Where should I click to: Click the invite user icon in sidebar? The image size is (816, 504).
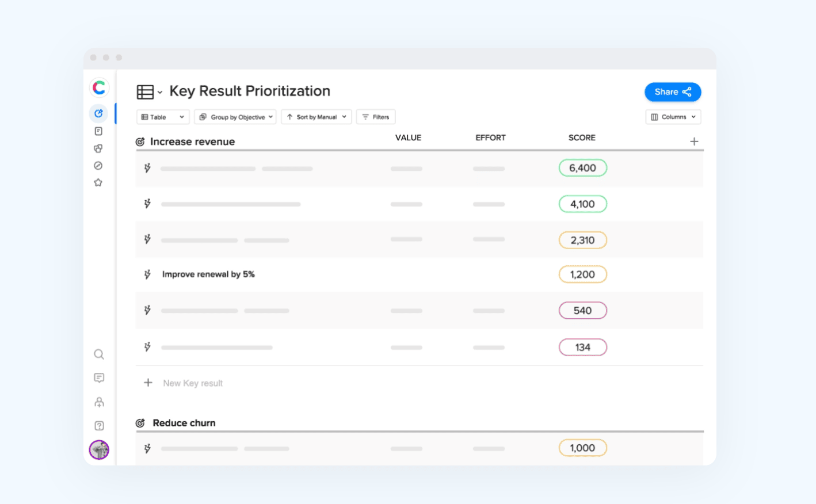point(99,402)
